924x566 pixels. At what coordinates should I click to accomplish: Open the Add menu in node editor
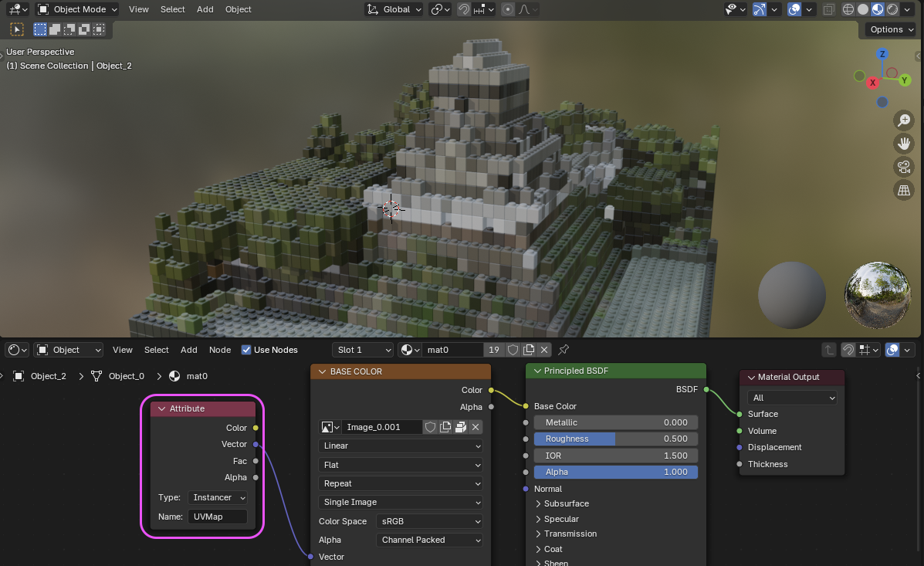point(189,350)
